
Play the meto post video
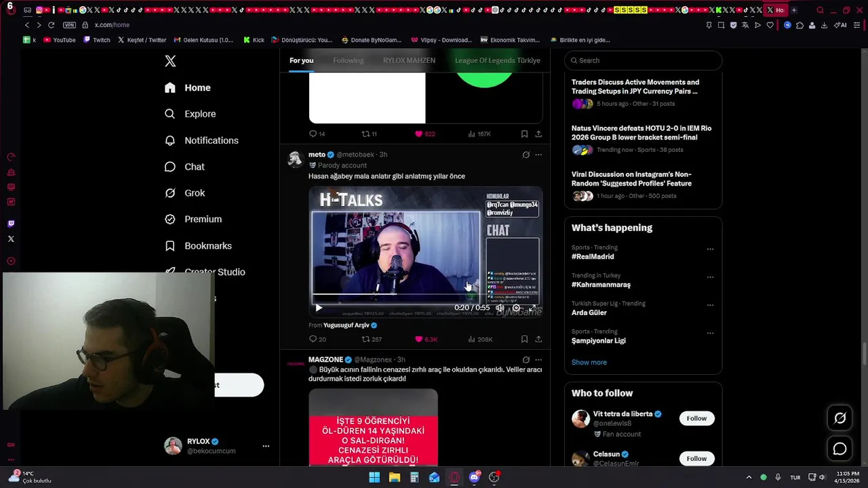pos(319,308)
